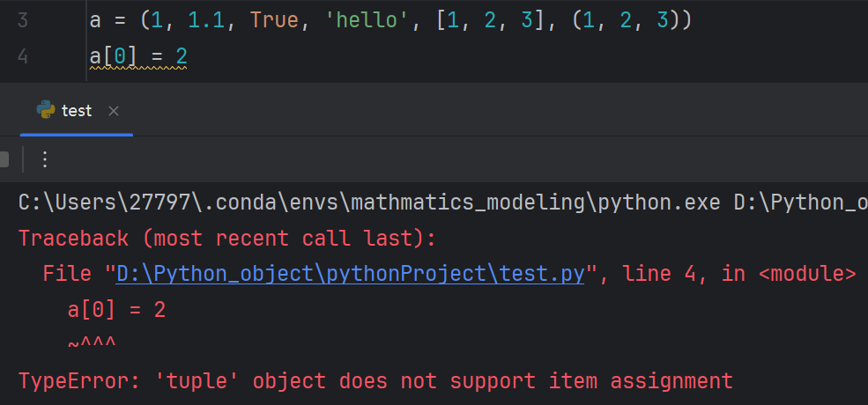Open the vertical three-dots more options menu
Screen dimensions: 868x405
pos(46,160)
